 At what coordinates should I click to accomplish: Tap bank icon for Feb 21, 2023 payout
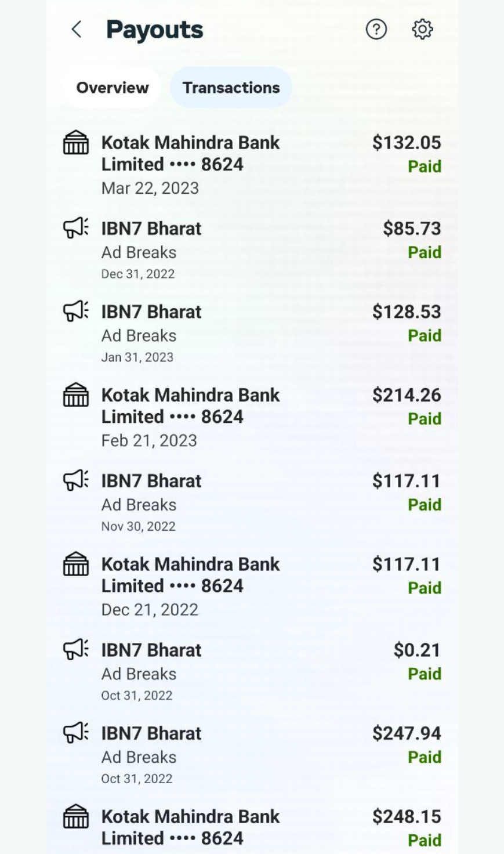point(76,395)
